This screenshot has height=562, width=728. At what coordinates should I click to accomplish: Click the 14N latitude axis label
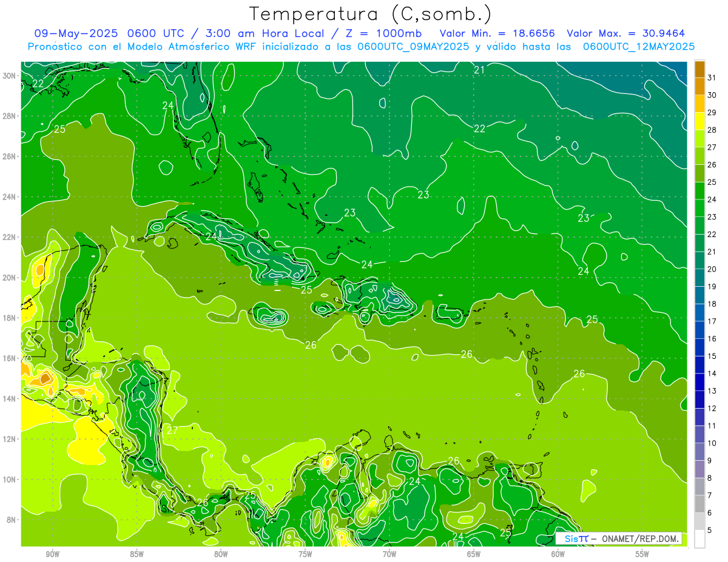point(9,398)
